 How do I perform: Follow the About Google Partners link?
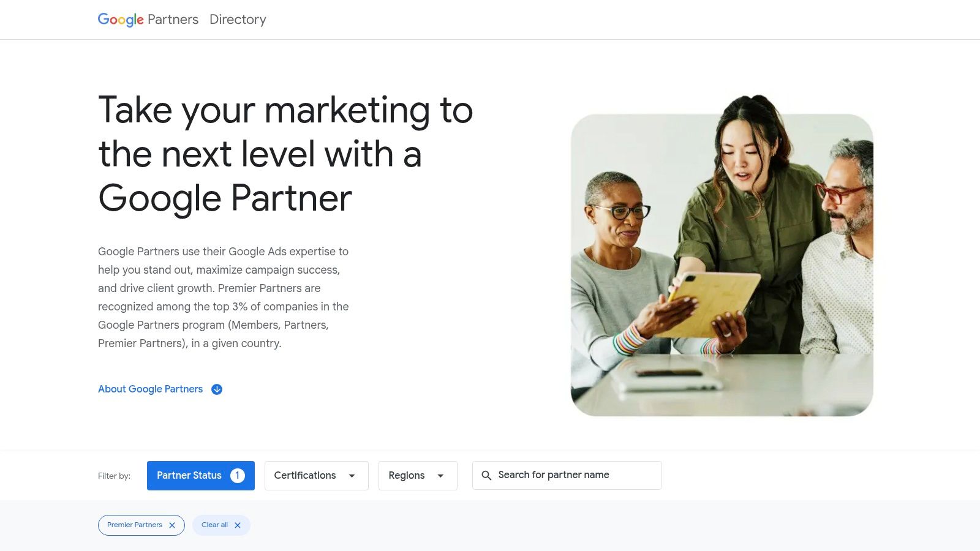[150, 389]
